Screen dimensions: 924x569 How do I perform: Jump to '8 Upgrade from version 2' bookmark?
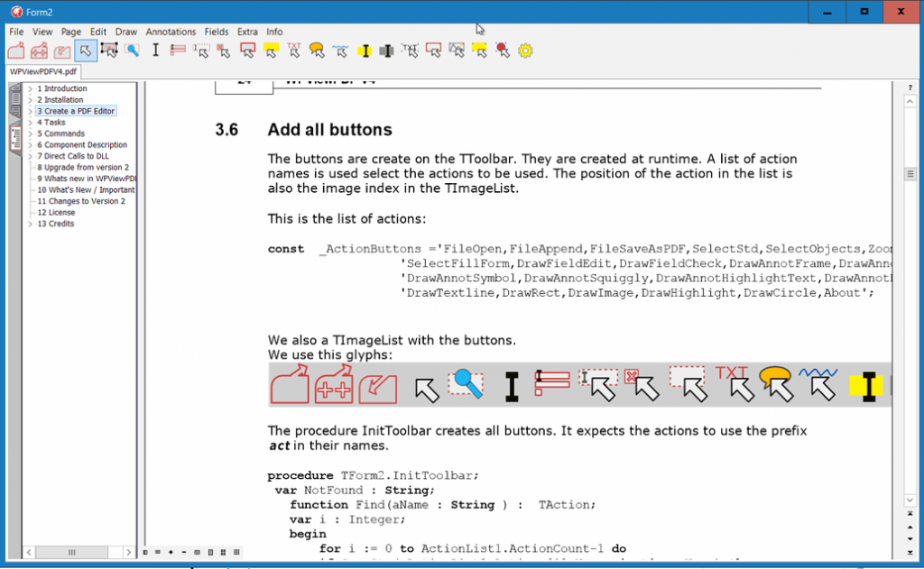83,168
